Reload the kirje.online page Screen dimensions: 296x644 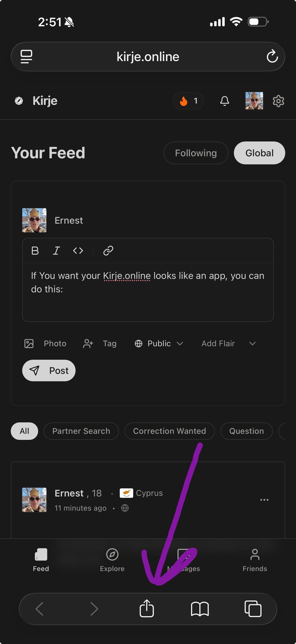click(x=272, y=56)
